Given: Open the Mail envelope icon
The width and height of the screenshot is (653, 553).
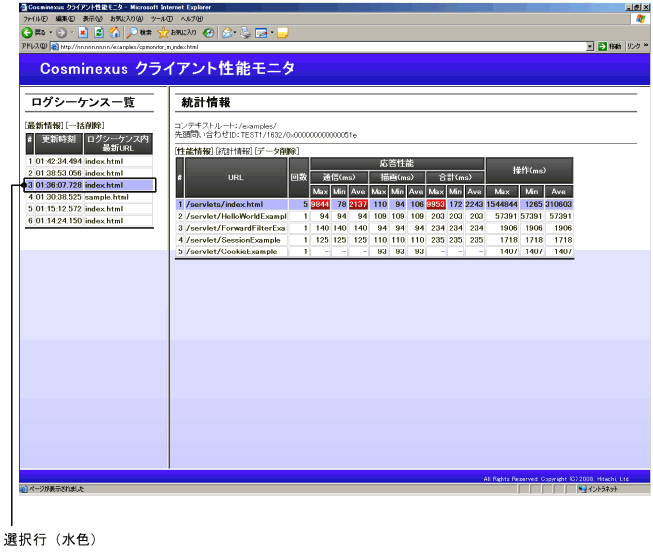Looking at the screenshot, I should (x=227, y=32).
